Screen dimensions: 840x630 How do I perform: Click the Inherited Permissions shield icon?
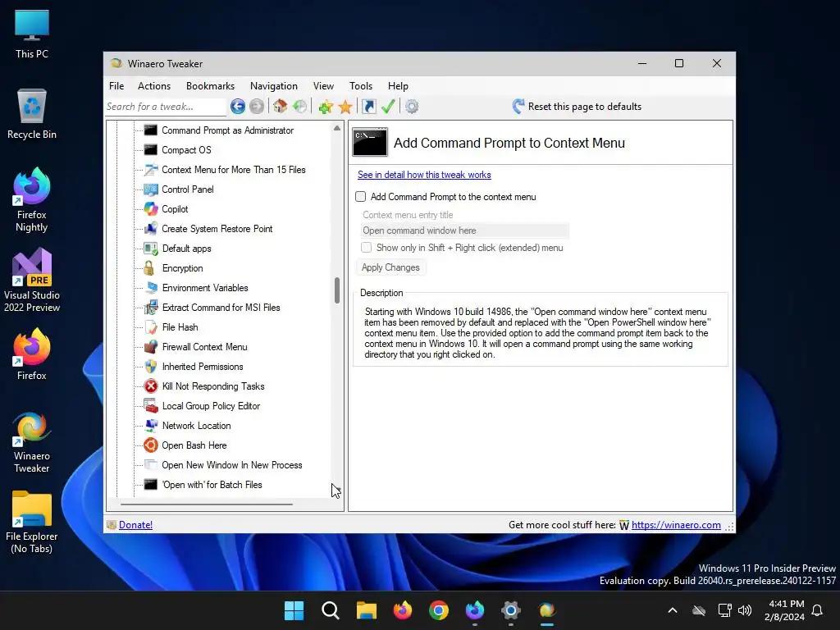pyautogui.click(x=151, y=367)
